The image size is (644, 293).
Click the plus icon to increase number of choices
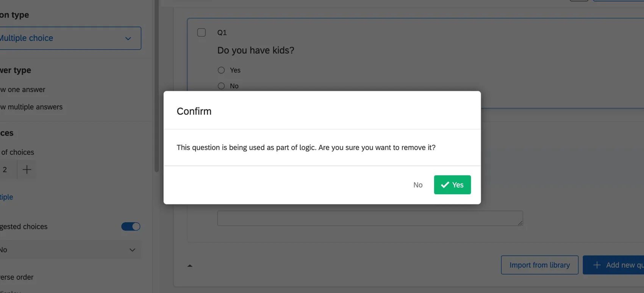coord(27,170)
